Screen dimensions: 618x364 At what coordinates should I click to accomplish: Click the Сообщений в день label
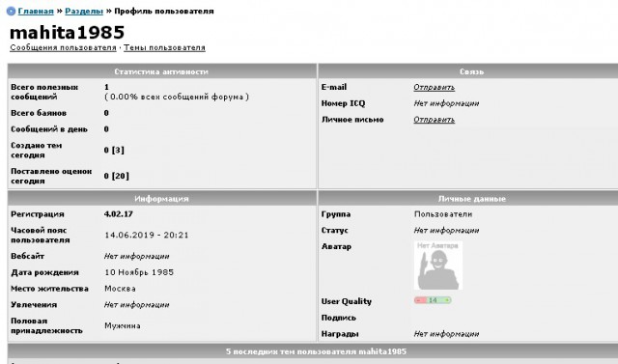(49, 129)
